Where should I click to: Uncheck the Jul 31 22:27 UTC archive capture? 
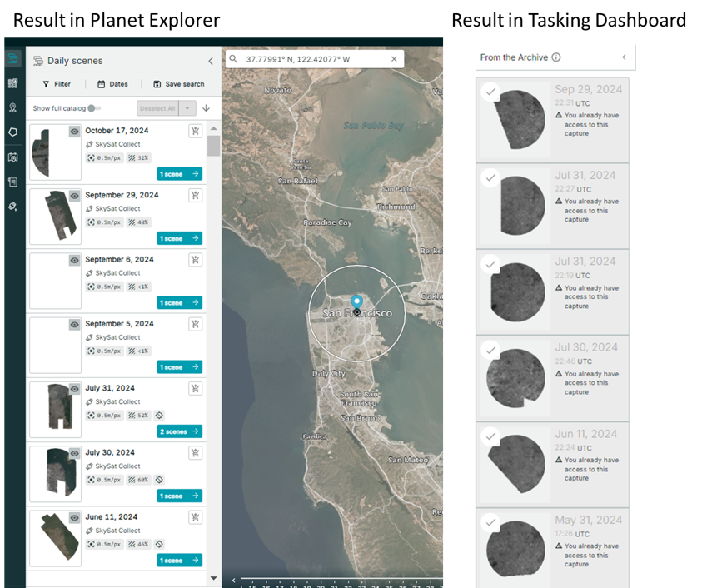[490, 177]
